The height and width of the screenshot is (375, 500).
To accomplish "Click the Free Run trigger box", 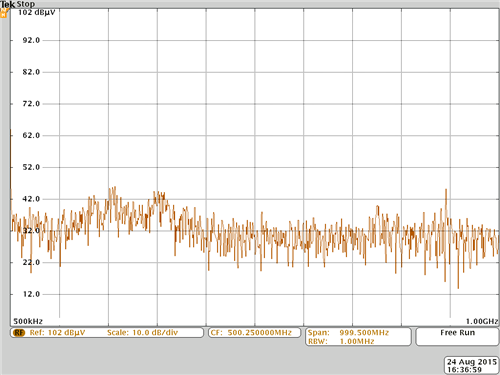I will (457, 337).
